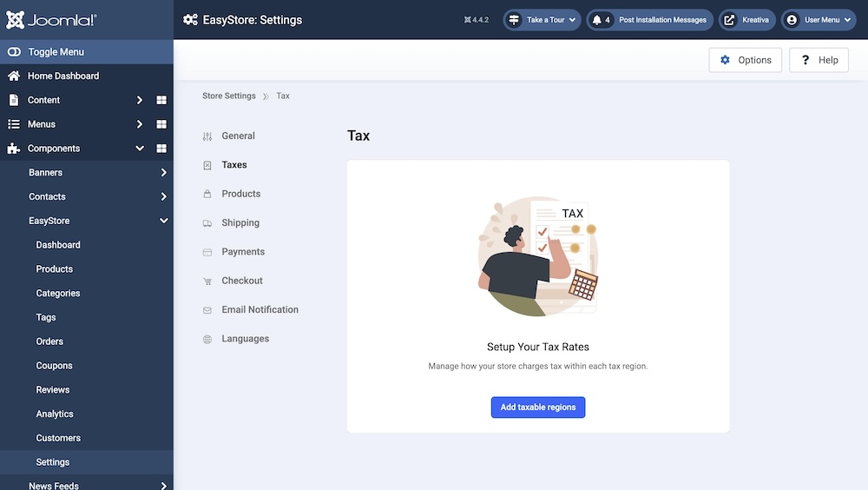Open Reviews in sidebar

(x=53, y=390)
